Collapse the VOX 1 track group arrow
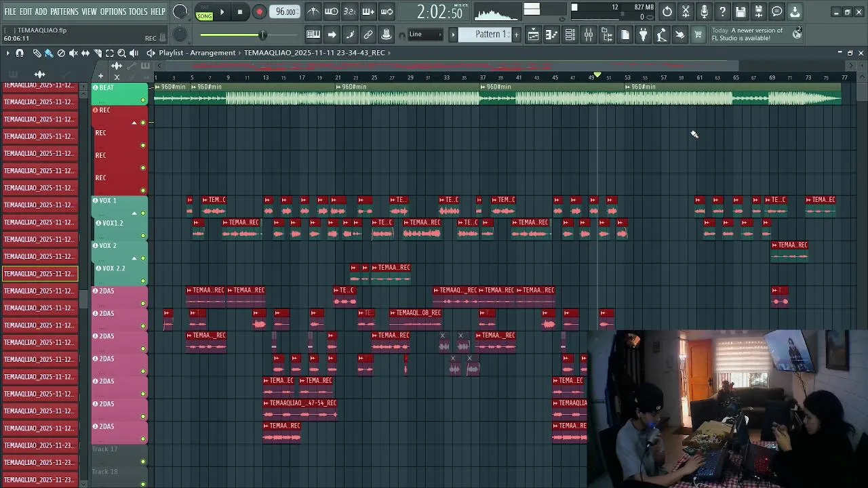Image resolution: width=868 pixels, height=488 pixels. 134,213
